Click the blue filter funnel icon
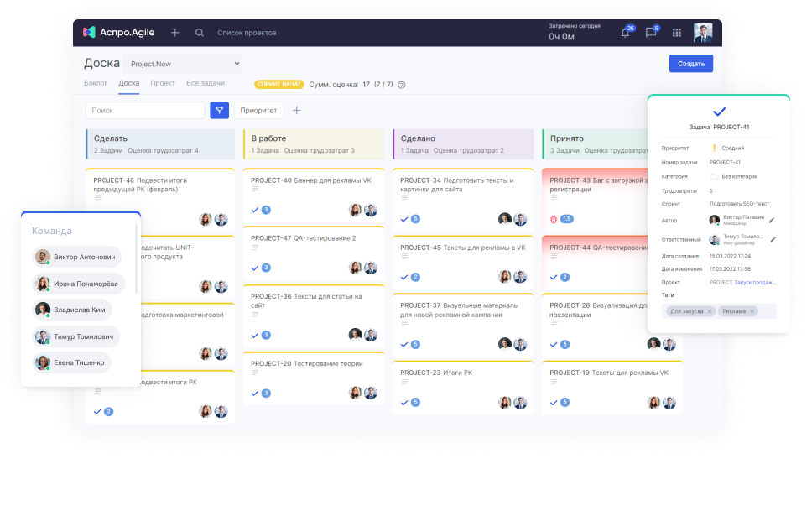This screenshot has width=812, height=516. coord(219,110)
